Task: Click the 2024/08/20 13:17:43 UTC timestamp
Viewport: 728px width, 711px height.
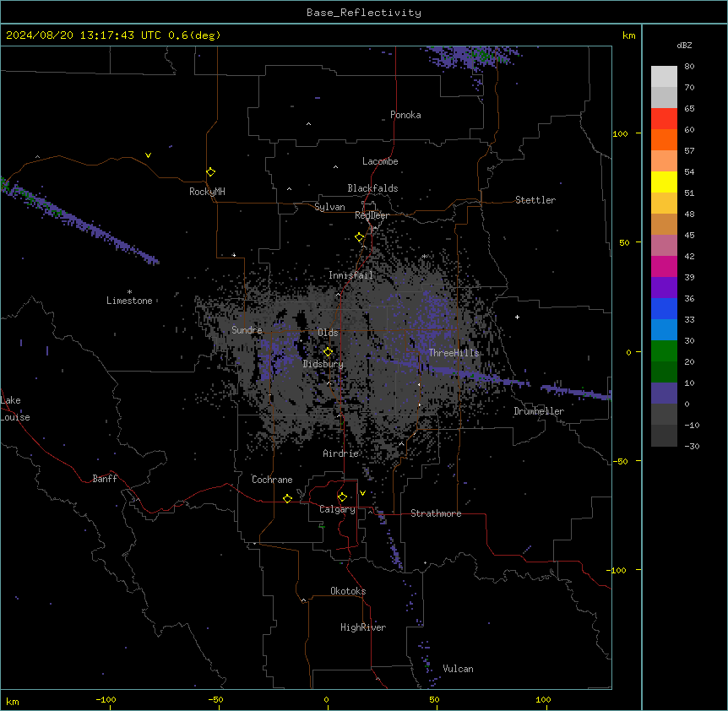Action: coord(84,35)
